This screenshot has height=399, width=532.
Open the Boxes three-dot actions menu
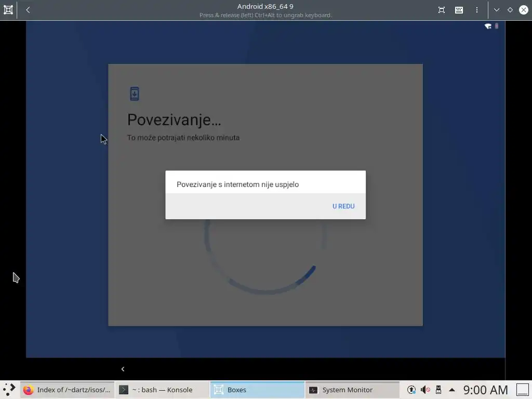[477, 10]
